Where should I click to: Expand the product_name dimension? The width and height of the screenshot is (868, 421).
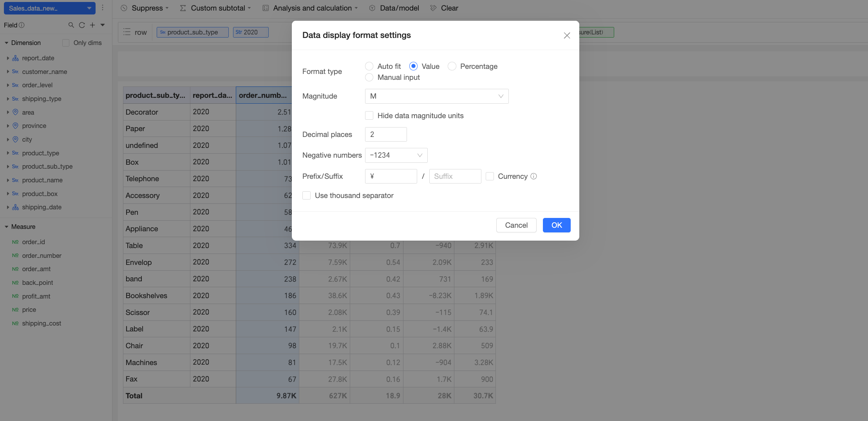7,180
